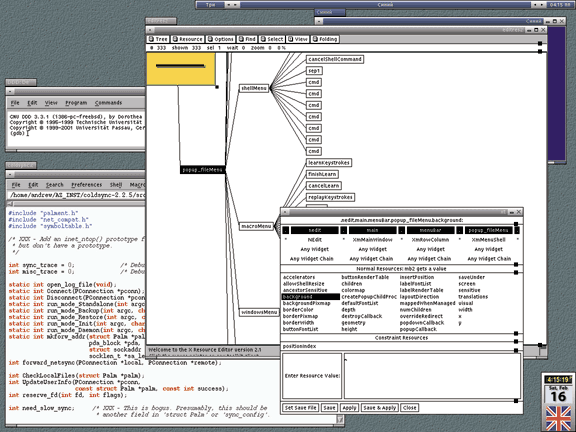This screenshot has width=576, height=432.
Task: Click the Close button in resource box
Action: [409, 408]
